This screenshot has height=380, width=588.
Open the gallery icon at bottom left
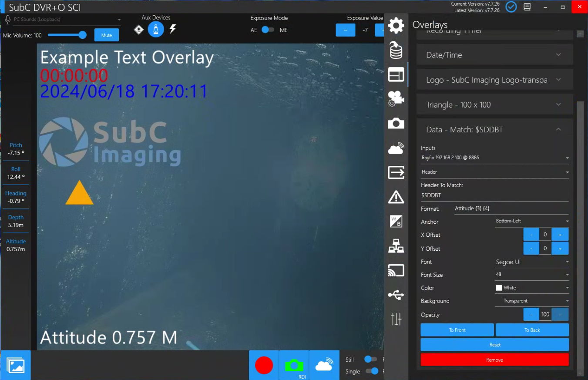[16, 365]
